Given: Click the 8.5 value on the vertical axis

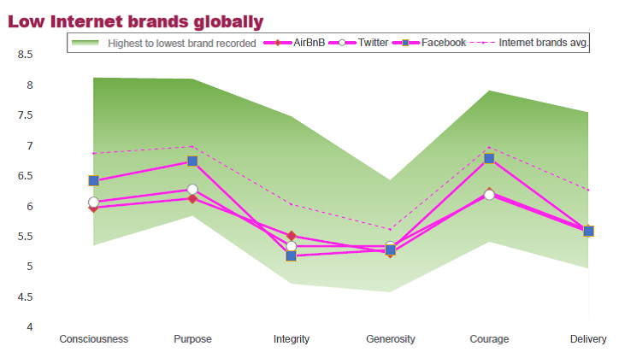Looking at the screenshot, I should pyautogui.click(x=25, y=55).
